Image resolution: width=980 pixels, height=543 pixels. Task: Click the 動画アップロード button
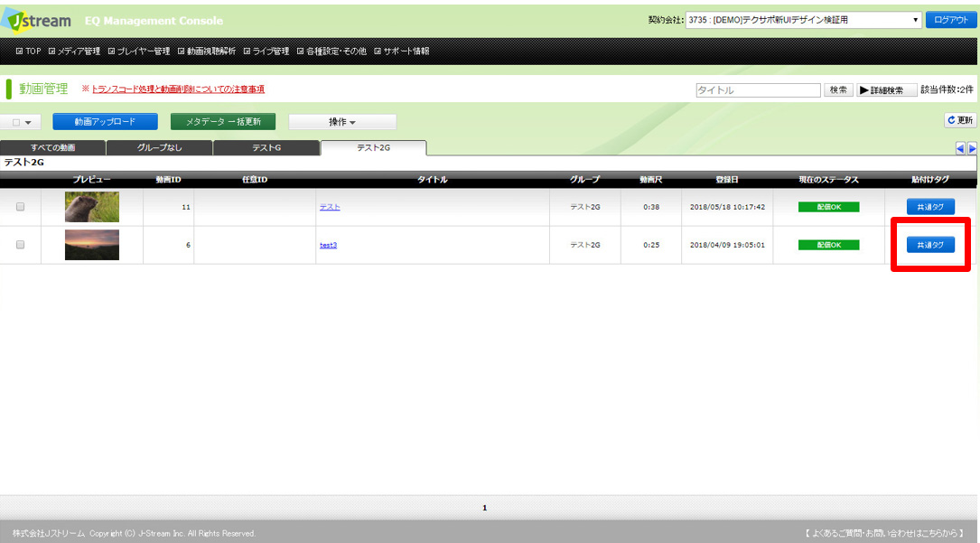tap(105, 122)
